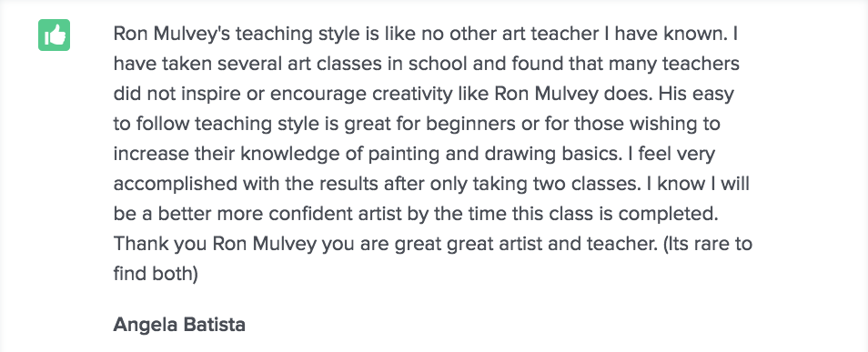Screen dimensions: 868x352
Task: Click the line beginning "be a better more confident"
Action: pos(416,214)
